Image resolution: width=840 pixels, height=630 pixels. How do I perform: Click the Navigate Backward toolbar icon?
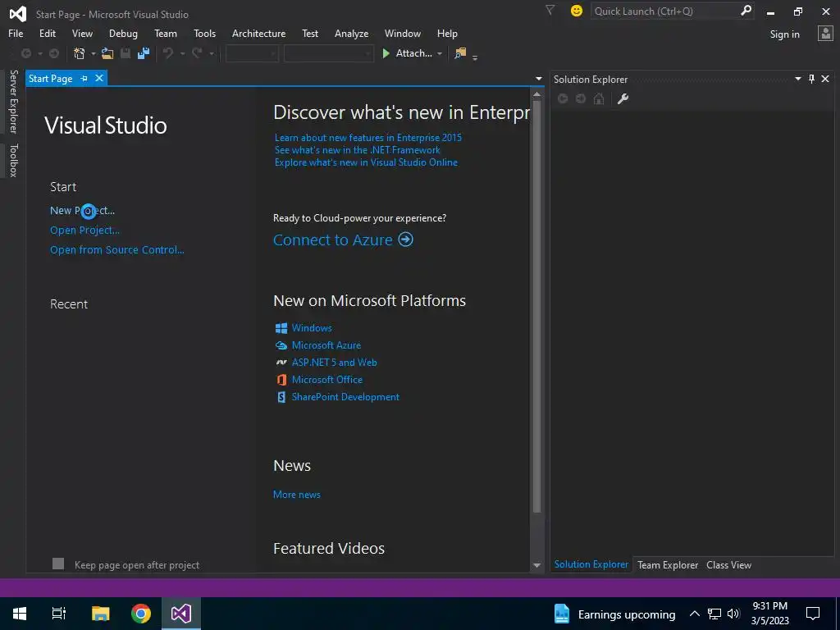(25, 53)
